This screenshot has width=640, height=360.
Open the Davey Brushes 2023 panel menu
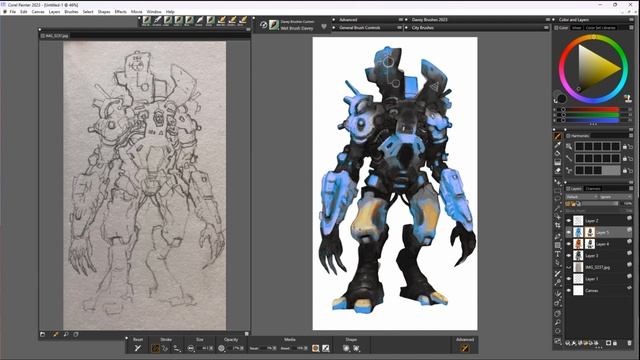pos(548,20)
